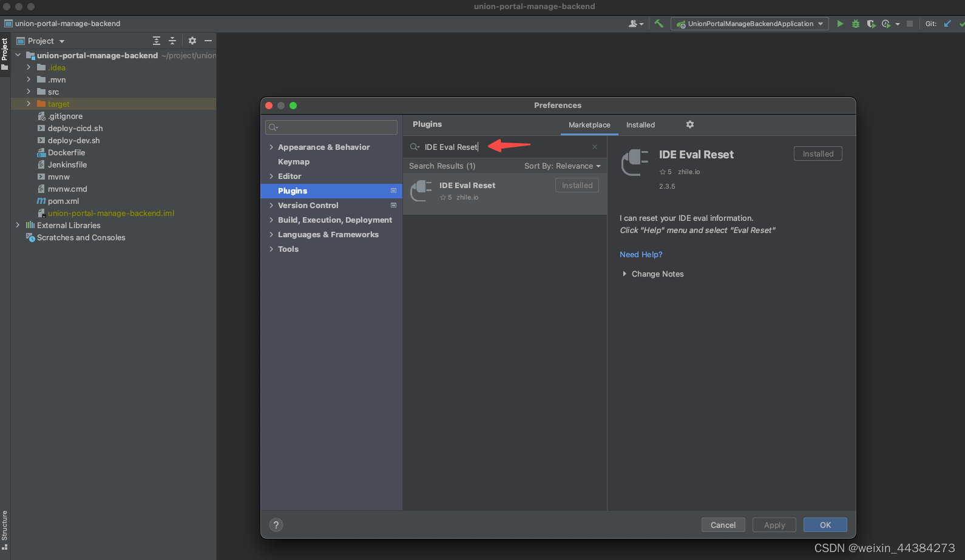965x560 pixels.
Task: Select mvnw.cmd file
Action: click(62, 189)
